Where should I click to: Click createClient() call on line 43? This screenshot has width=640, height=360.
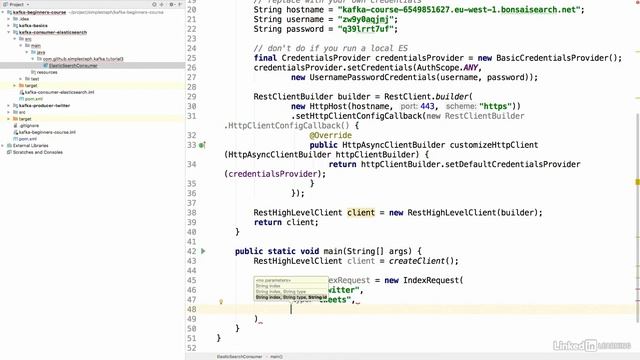tap(421, 261)
